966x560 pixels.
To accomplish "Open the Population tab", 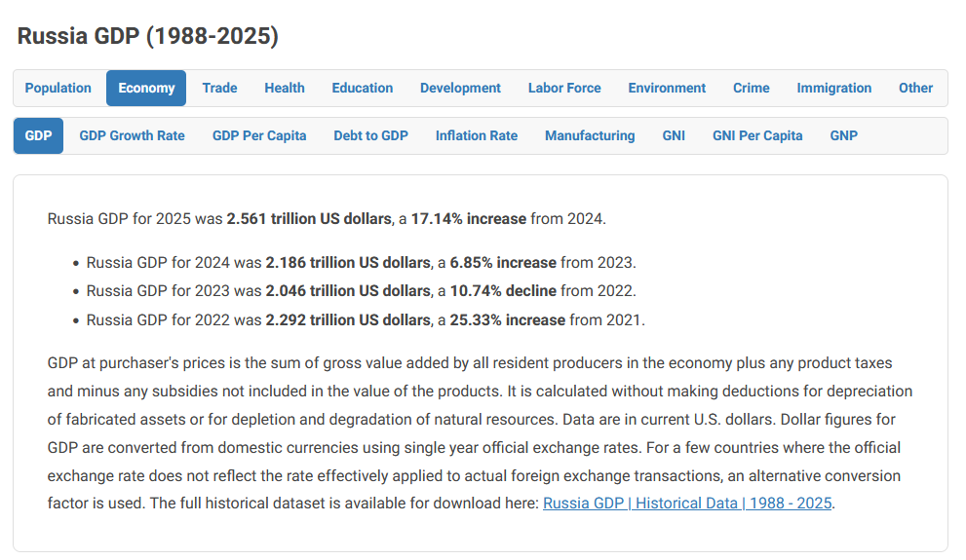I will 58,88.
